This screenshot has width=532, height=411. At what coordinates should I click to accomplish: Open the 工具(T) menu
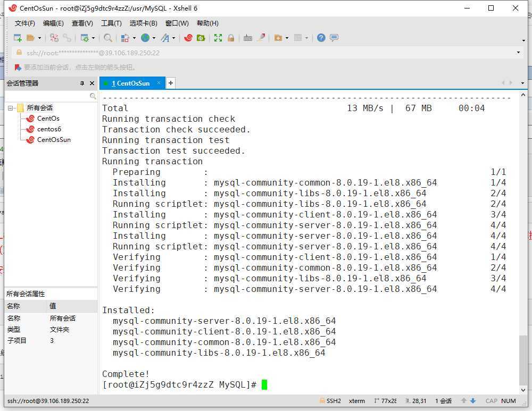[111, 23]
